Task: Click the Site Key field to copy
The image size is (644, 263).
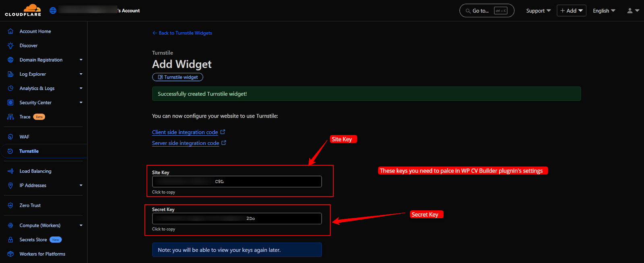Action: coord(237,182)
